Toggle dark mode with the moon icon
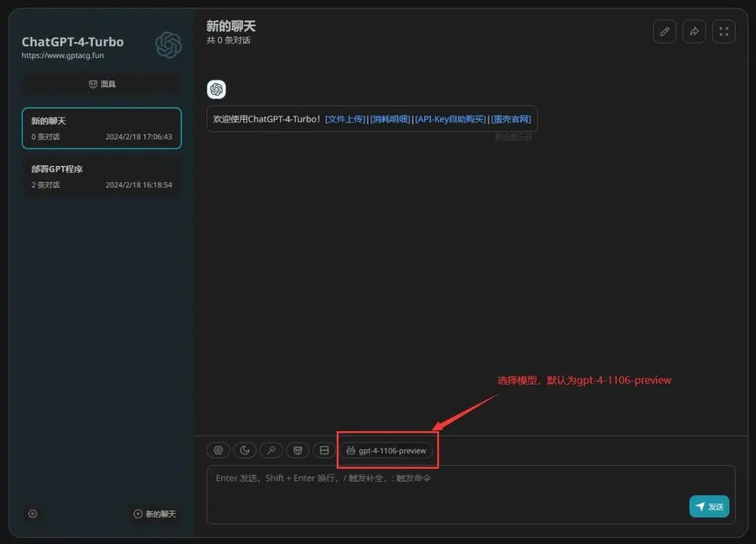 click(x=244, y=450)
